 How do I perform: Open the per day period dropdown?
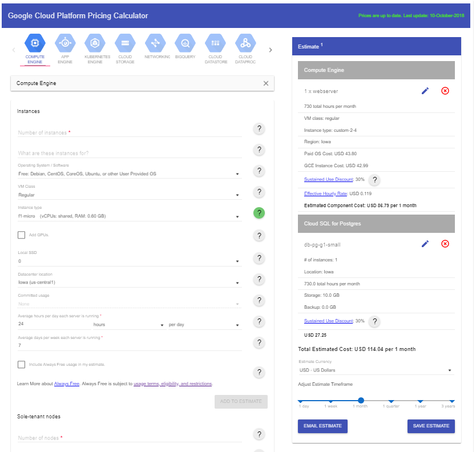(205, 325)
